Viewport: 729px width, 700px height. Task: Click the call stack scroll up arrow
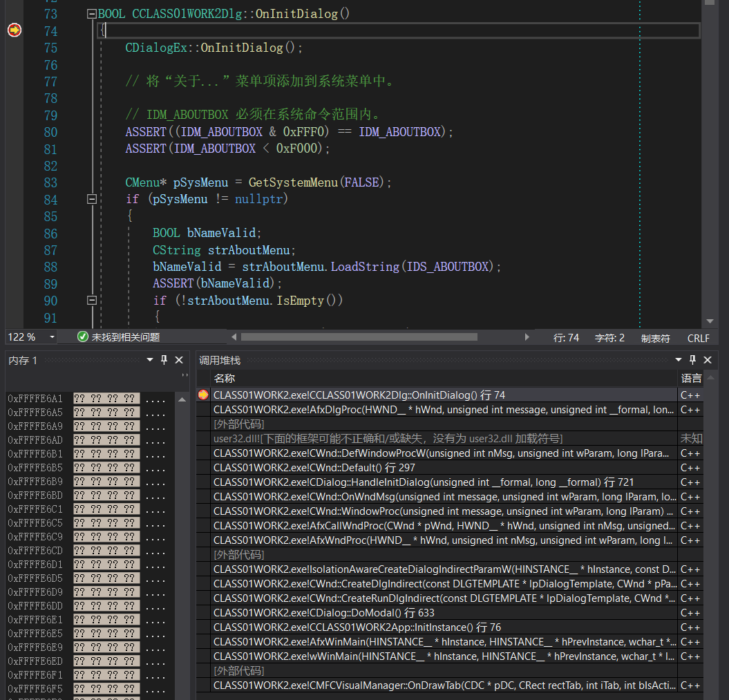click(710, 378)
